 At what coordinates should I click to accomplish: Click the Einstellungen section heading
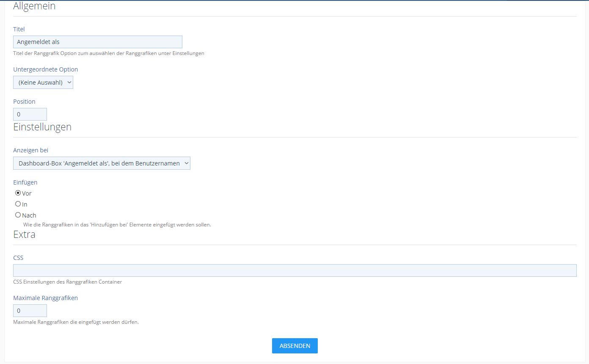point(42,127)
